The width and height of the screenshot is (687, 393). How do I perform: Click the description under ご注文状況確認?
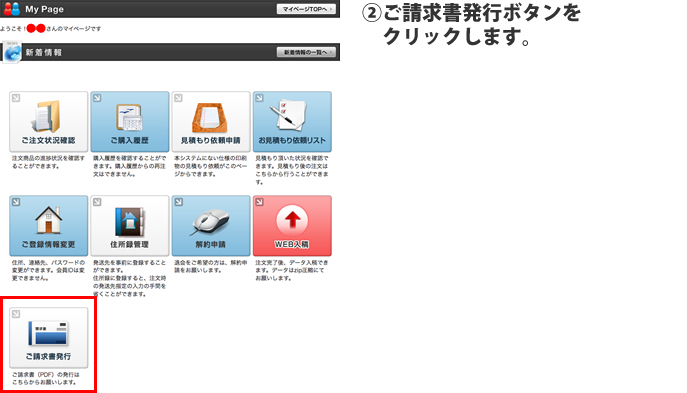(48, 162)
